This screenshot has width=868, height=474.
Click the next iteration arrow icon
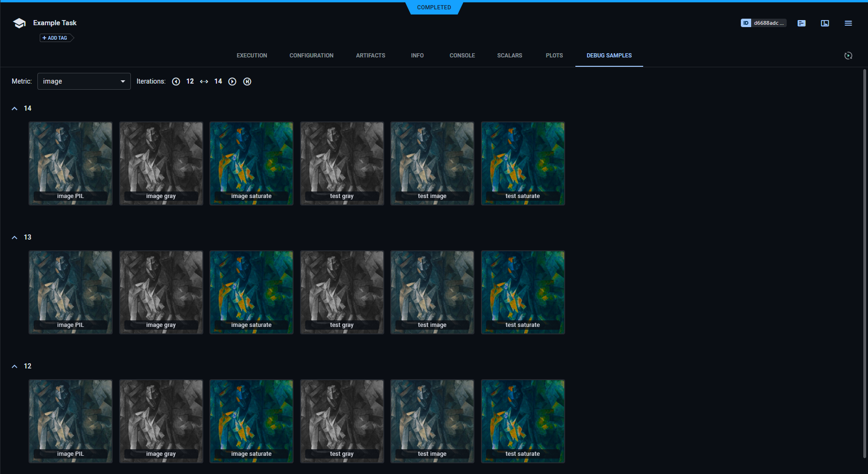[232, 81]
